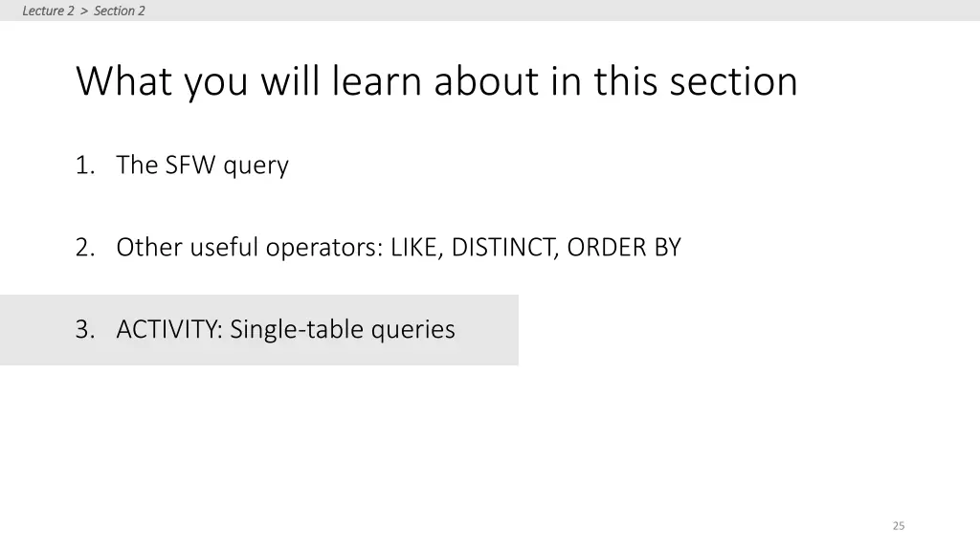This screenshot has height=551, width=980.
Task: Click empty area of highlighted gray box
Action: tap(486, 330)
